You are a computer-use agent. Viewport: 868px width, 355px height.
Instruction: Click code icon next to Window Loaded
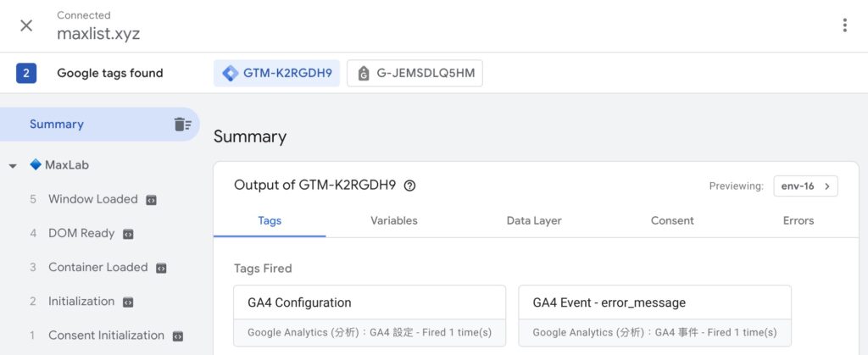click(151, 200)
